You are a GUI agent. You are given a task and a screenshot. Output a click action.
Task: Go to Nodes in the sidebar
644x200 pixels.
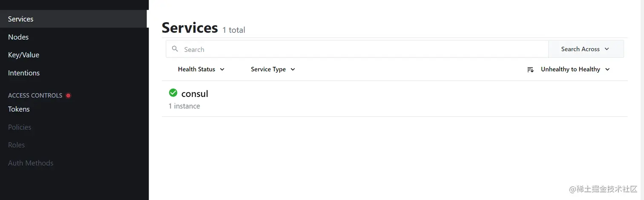click(18, 37)
